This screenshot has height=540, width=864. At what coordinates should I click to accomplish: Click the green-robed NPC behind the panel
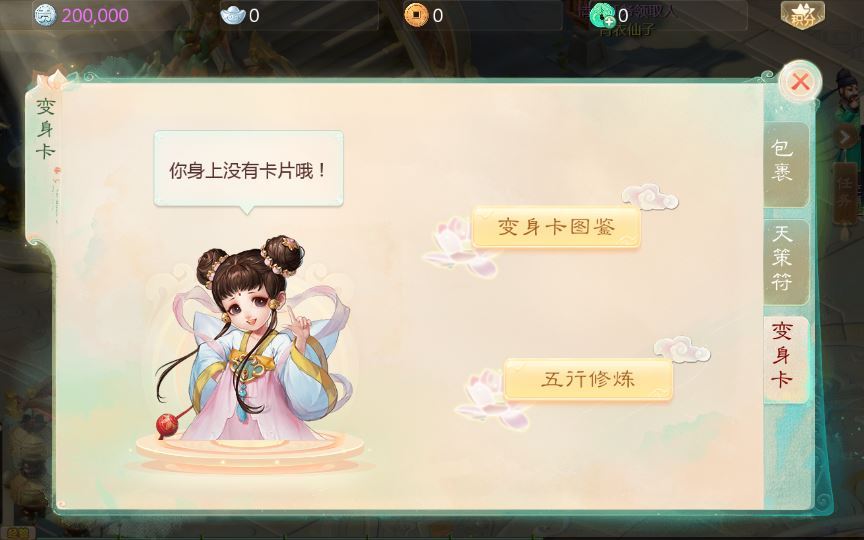849,99
